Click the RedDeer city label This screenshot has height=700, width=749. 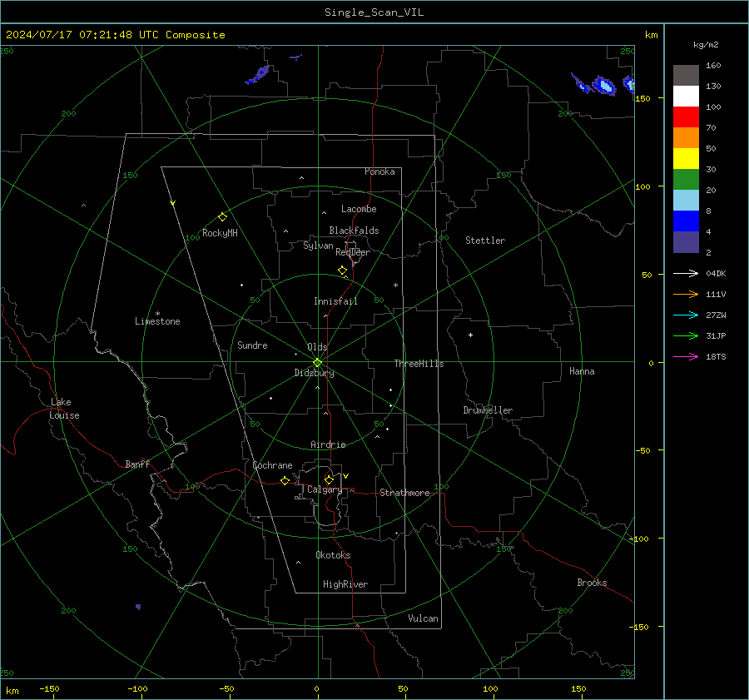click(x=353, y=252)
